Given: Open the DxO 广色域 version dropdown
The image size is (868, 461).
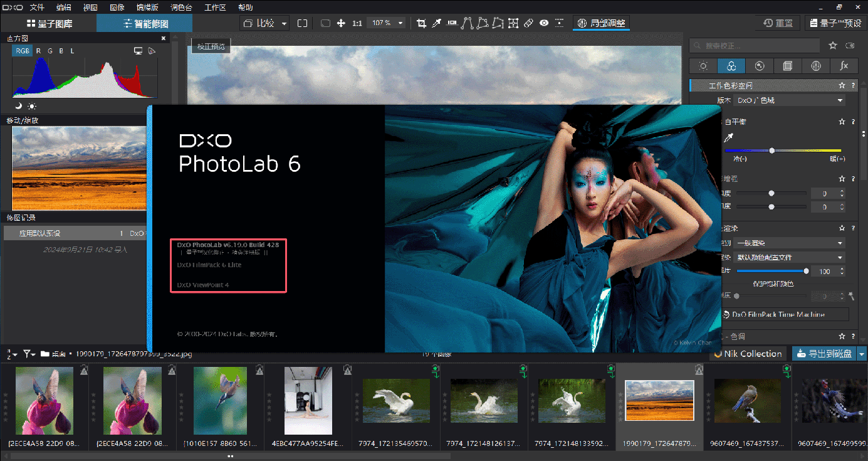Looking at the screenshot, I should click(x=789, y=100).
